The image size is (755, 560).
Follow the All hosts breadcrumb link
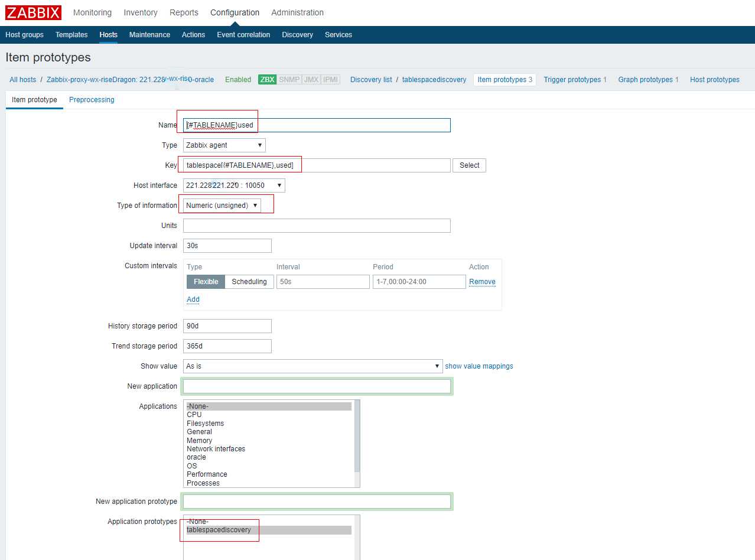click(22, 80)
